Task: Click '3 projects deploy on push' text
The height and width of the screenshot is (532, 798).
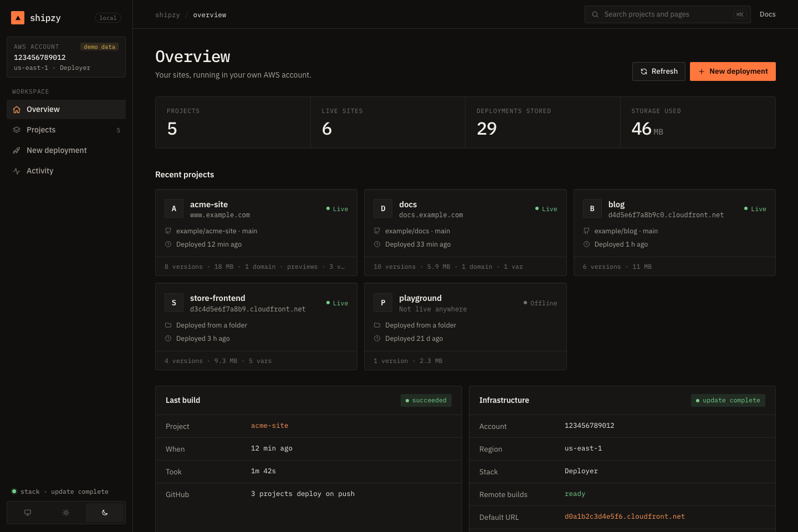Action: click(303, 494)
